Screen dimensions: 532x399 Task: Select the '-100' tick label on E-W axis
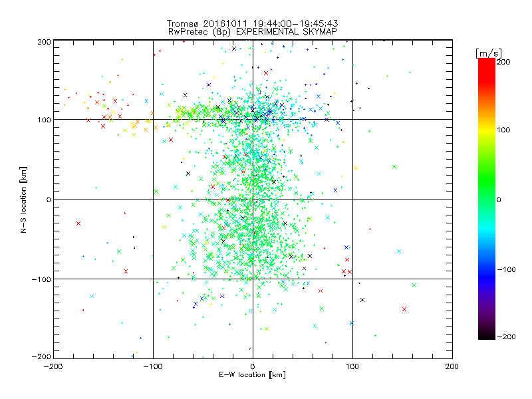click(x=153, y=366)
